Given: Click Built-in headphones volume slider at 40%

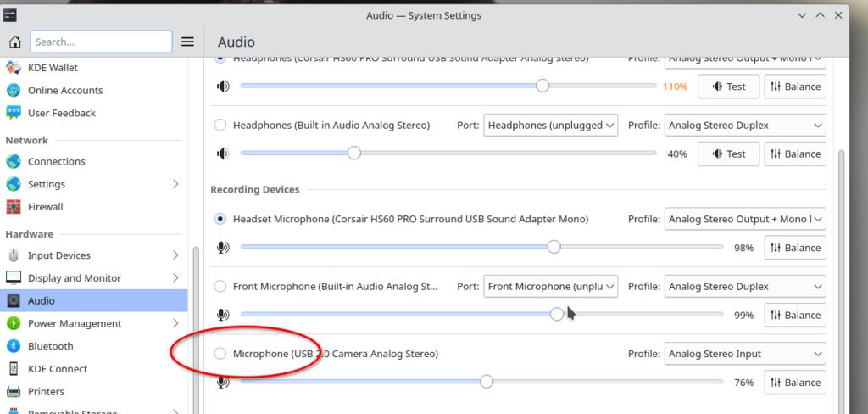Looking at the screenshot, I should click(353, 153).
